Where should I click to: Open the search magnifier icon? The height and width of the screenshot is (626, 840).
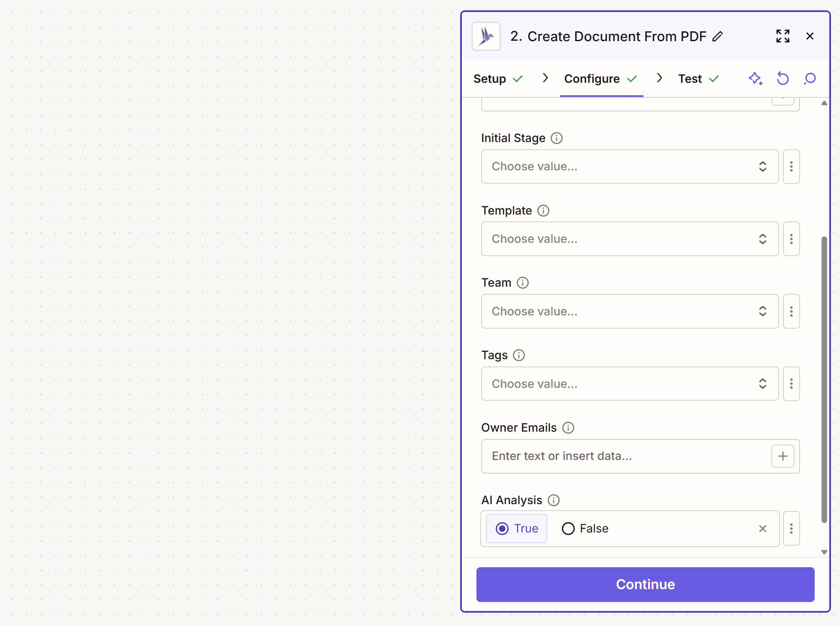tap(810, 79)
